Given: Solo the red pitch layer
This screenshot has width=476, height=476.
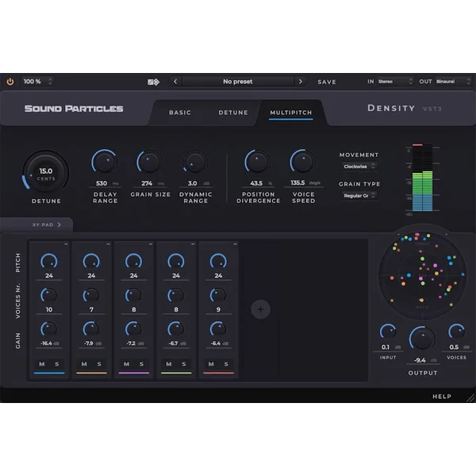Looking at the screenshot, I should pos(226,364).
